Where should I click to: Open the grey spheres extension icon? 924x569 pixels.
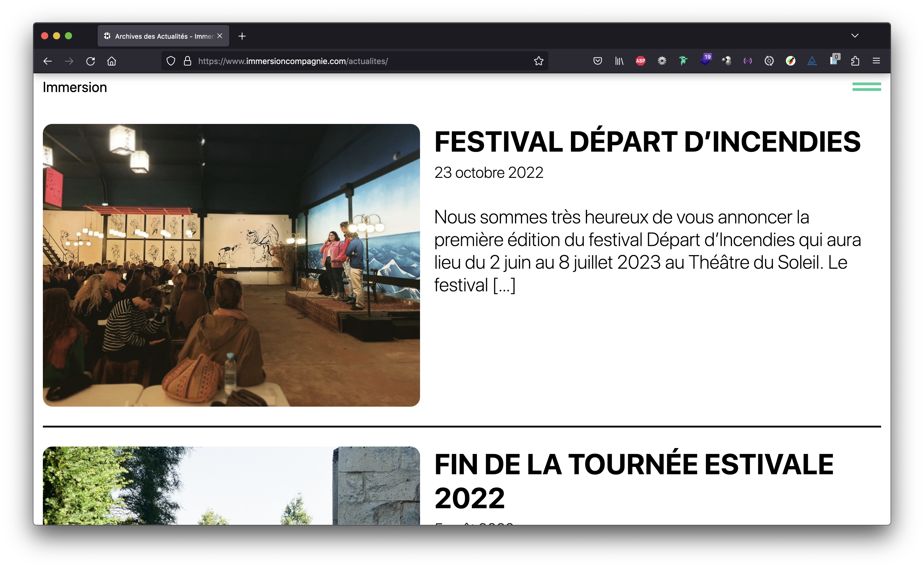click(726, 61)
